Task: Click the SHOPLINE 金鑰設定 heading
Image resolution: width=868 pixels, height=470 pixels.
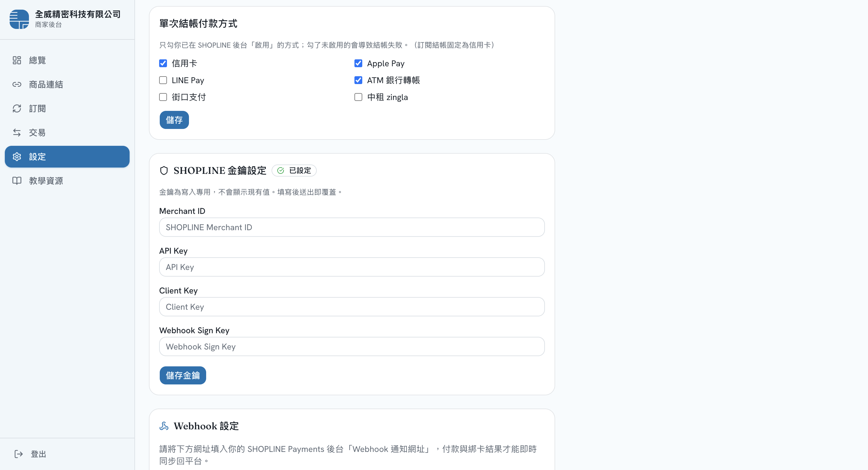Action: click(x=220, y=171)
